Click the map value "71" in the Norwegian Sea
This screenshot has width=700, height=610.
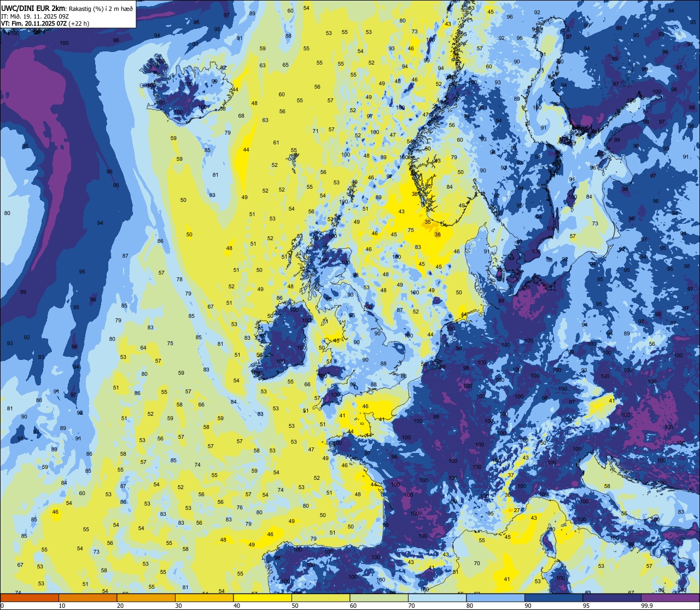coord(316,131)
